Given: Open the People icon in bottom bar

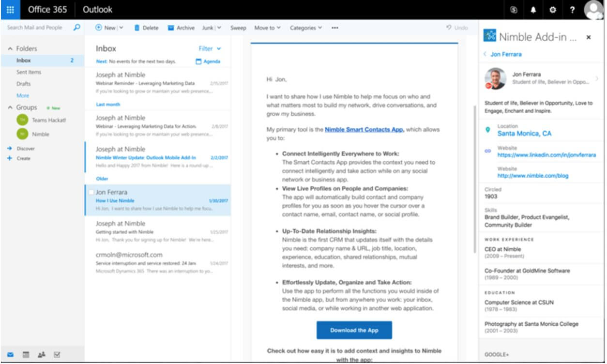Looking at the screenshot, I should point(41,355).
